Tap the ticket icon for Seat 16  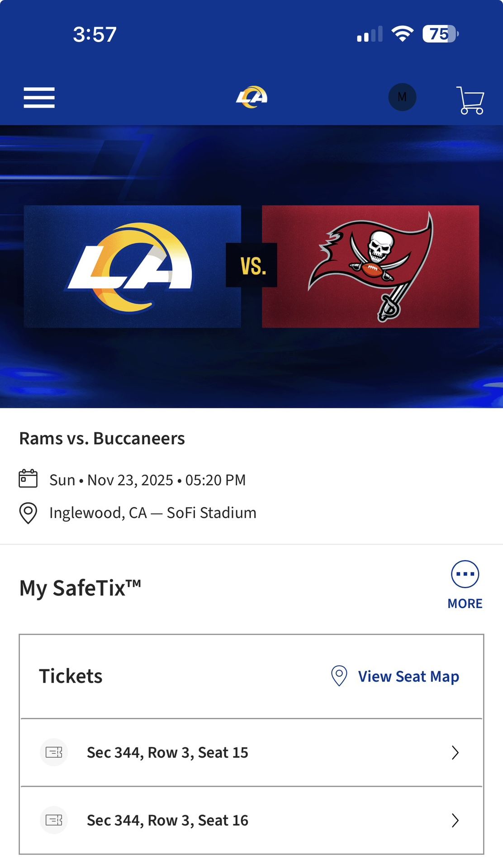coord(54,820)
